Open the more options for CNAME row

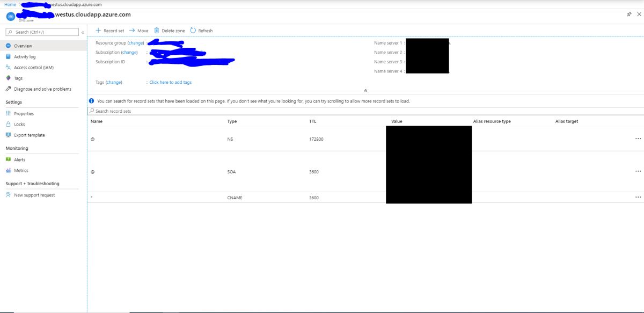click(638, 197)
